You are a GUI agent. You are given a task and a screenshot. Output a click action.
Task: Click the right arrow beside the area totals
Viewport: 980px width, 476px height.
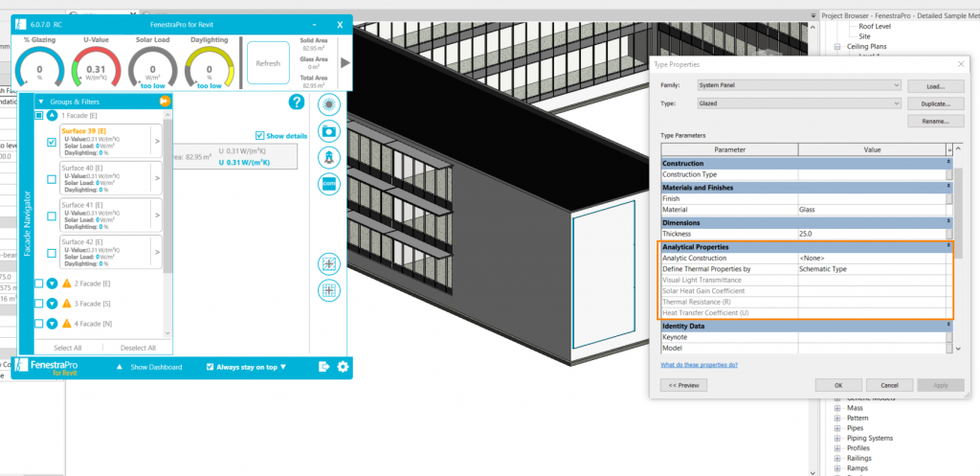(345, 63)
